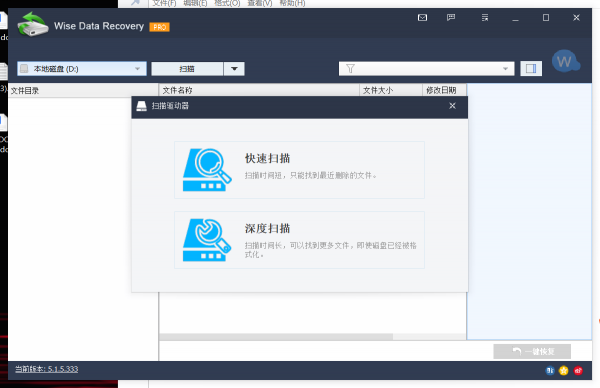Image resolution: width=600 pixels, height=388 pixels.
Task: Open the chat message icon in title bar
Action: pyautogui.click(x=451, y=18)
